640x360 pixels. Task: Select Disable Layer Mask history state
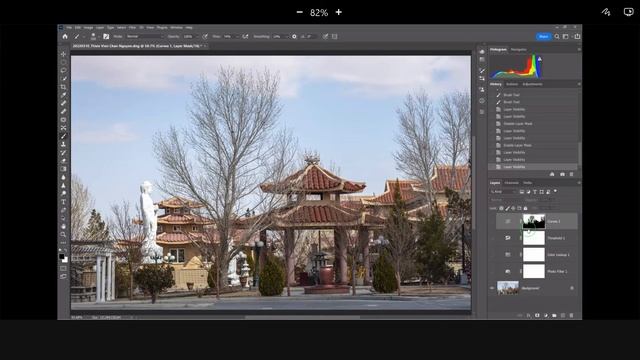(x=517, y=124)
